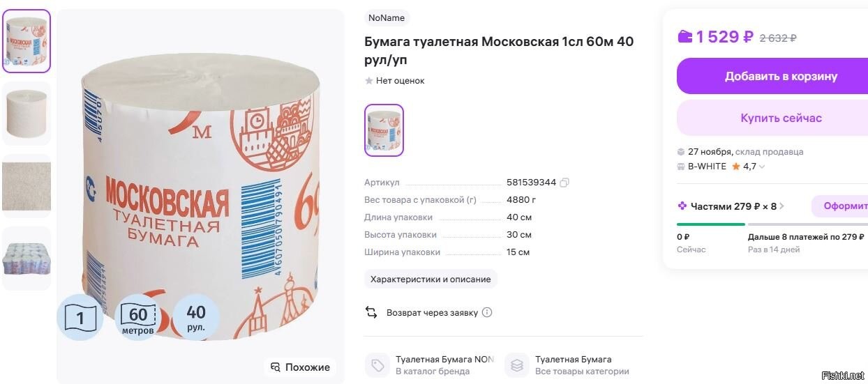Viewport: 868px width, 384px height.
Task: Click the brand catalog tag icon
Action: coord(377,365)
